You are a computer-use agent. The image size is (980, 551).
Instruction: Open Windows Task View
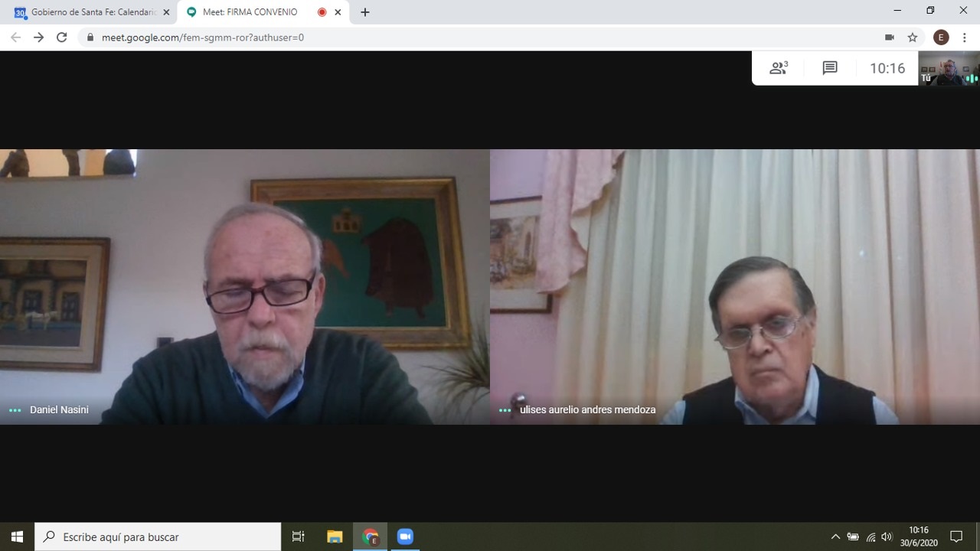pos(299,536)
